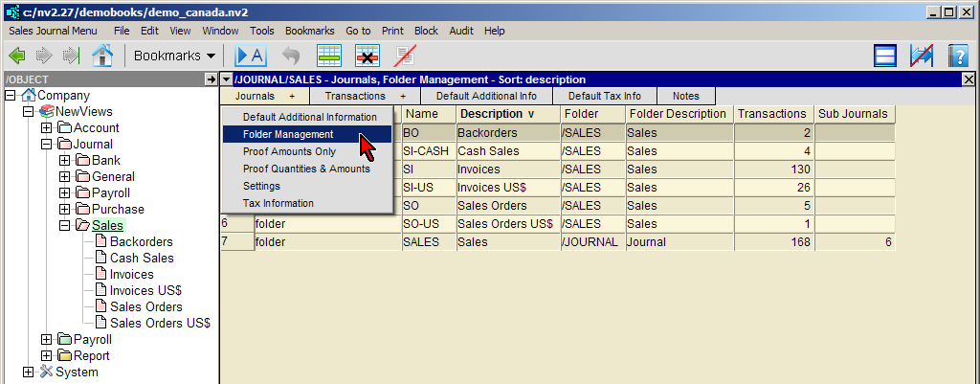Open the Notes tab
This screenshot has height=384, width=980.
tap(685, 96)
